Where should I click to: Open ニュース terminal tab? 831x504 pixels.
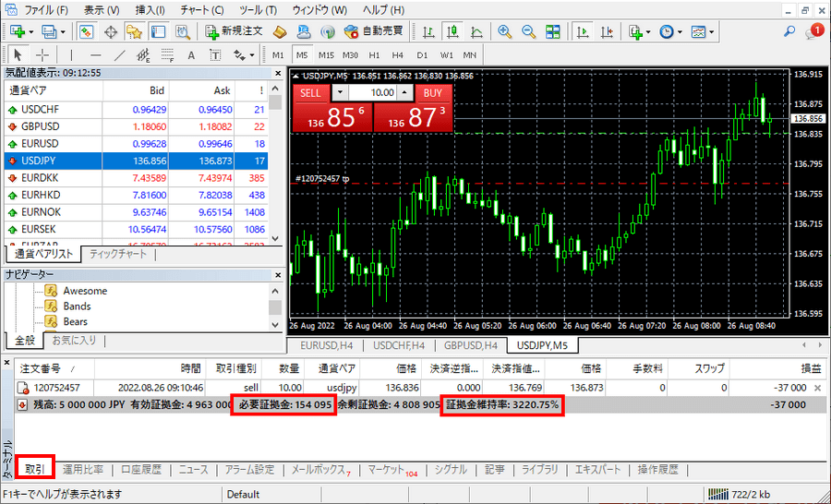coord(194,470)
